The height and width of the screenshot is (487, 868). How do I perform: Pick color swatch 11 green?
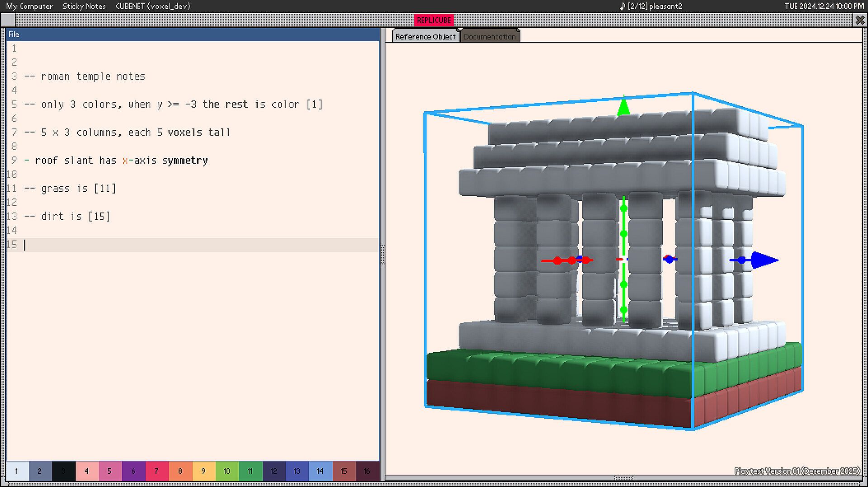click(x=250, y=471)
